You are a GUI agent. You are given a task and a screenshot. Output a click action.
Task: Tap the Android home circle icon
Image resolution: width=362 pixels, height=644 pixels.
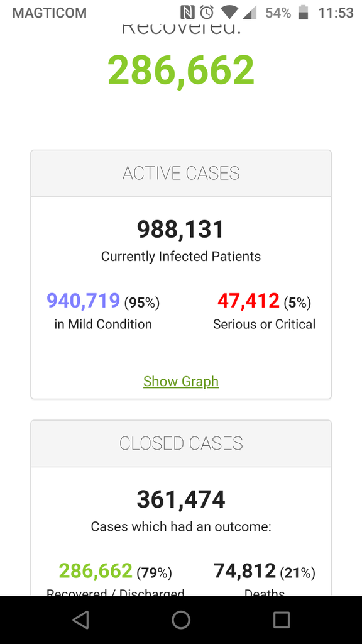(181, 619)
